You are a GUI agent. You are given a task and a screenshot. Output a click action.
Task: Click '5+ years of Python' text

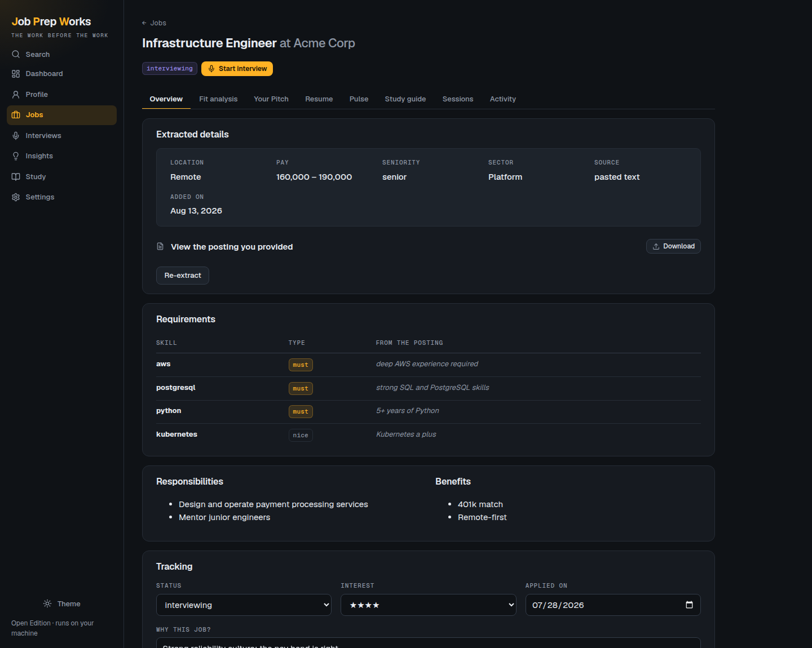click(408, 411)
